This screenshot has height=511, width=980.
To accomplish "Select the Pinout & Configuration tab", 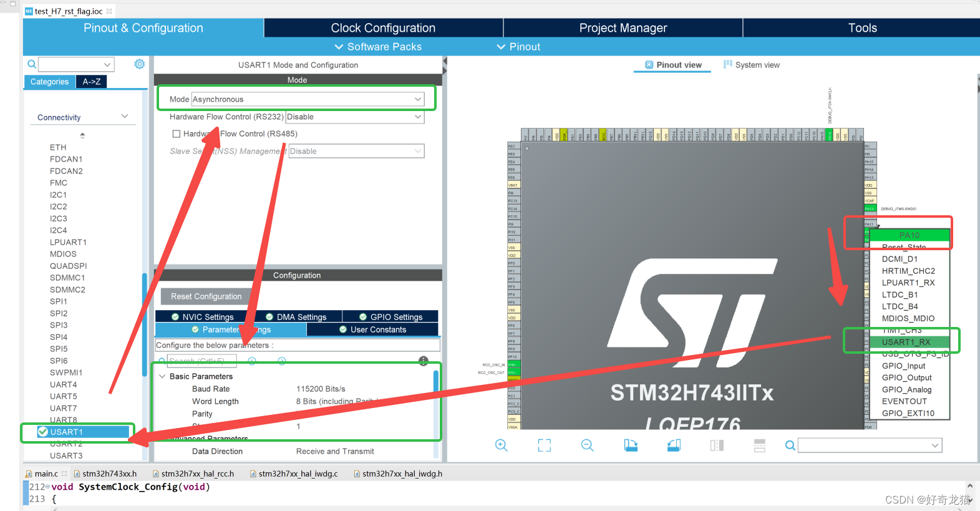I will tap(143, 28).
